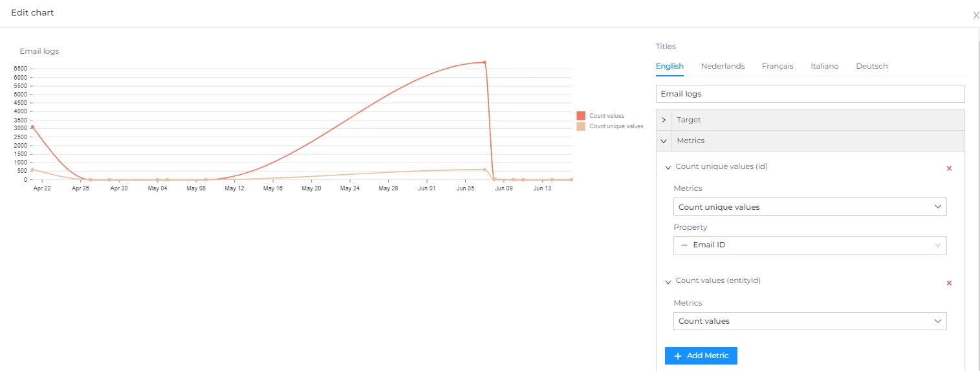Switch to the Français tab
This screenshot has width=980, height=371.
click(x=778, y=66)
